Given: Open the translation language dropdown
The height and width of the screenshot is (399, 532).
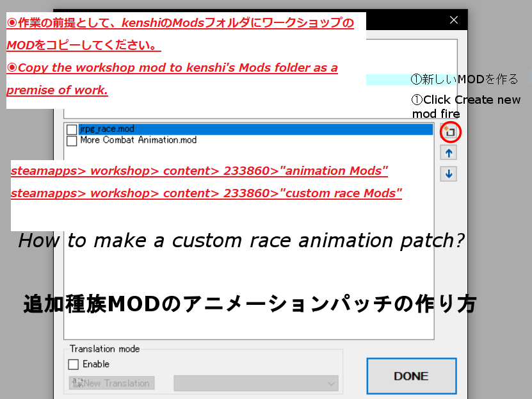Looking at the screenshot, I should coord(256,384).
